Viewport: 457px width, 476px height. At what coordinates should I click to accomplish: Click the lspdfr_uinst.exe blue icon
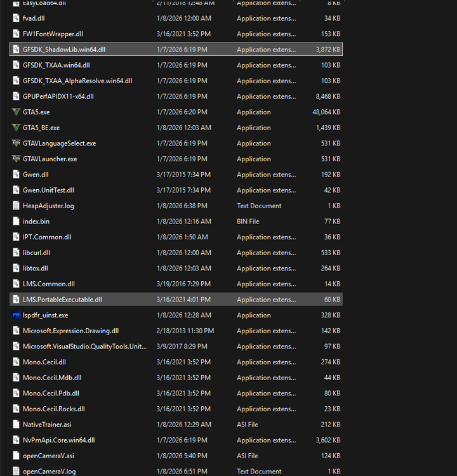click(16, 315)
